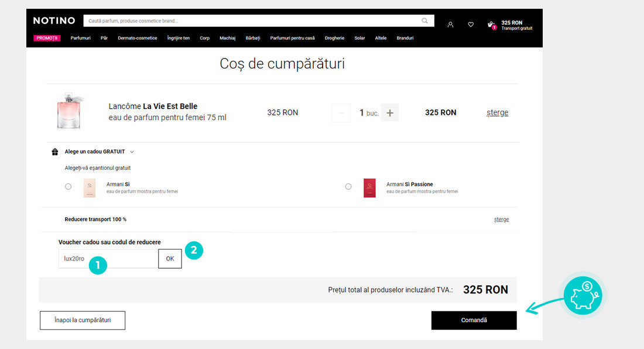Click the Coș de cumpărături heading
The image size is (644, 349).
click(282, 64)
